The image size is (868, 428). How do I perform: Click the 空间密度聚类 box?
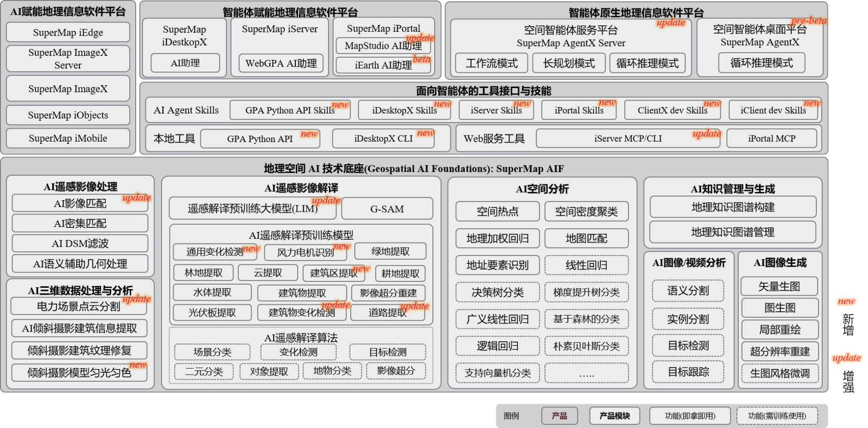[587, 211]
